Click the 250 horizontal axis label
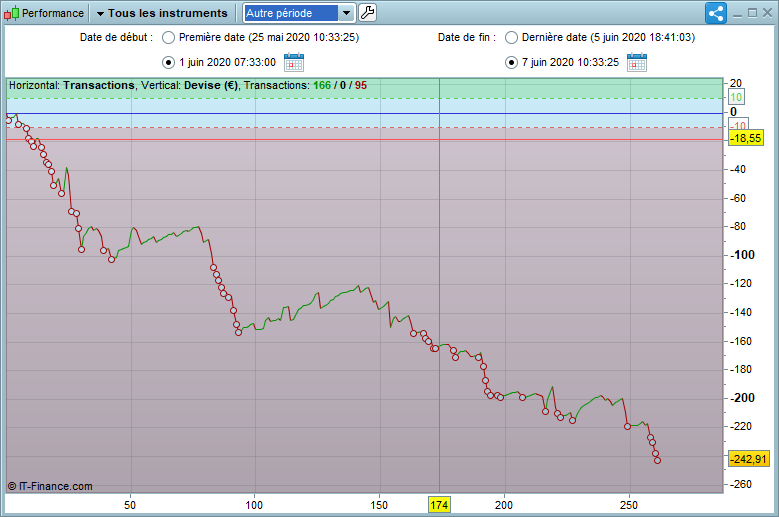The image size is (779, 517). click(x=628, y=505)
